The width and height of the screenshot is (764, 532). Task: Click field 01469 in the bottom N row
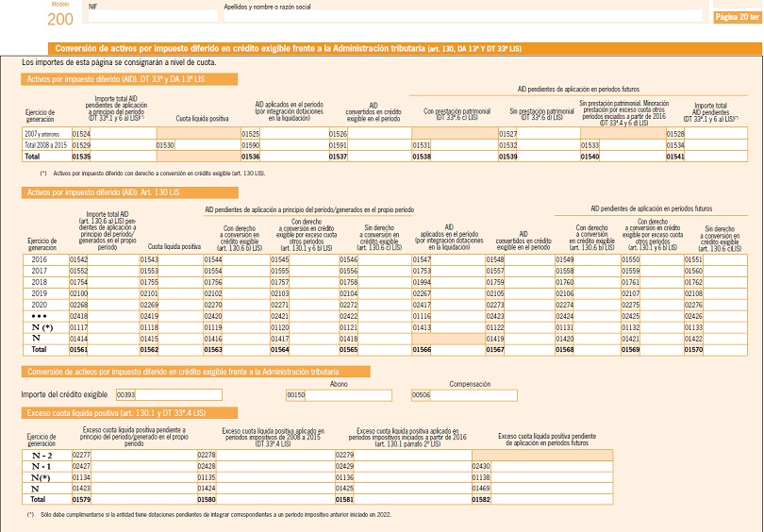552,489
